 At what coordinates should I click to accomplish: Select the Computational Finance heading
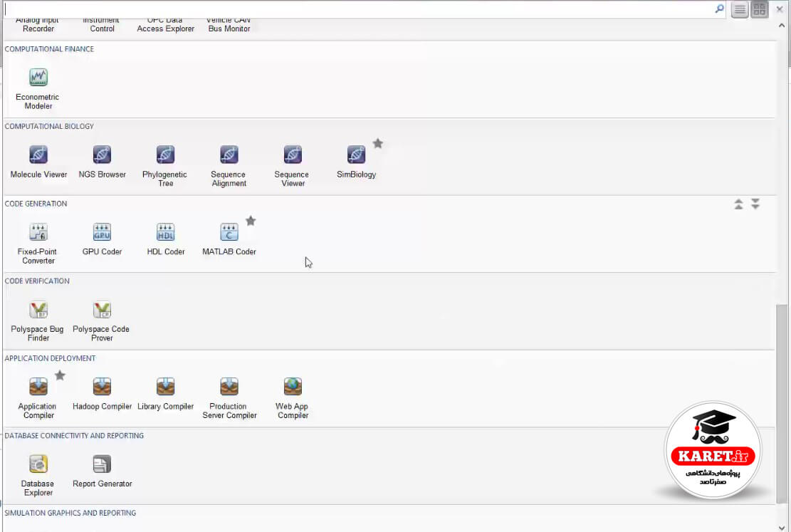[x=49, y=49]
